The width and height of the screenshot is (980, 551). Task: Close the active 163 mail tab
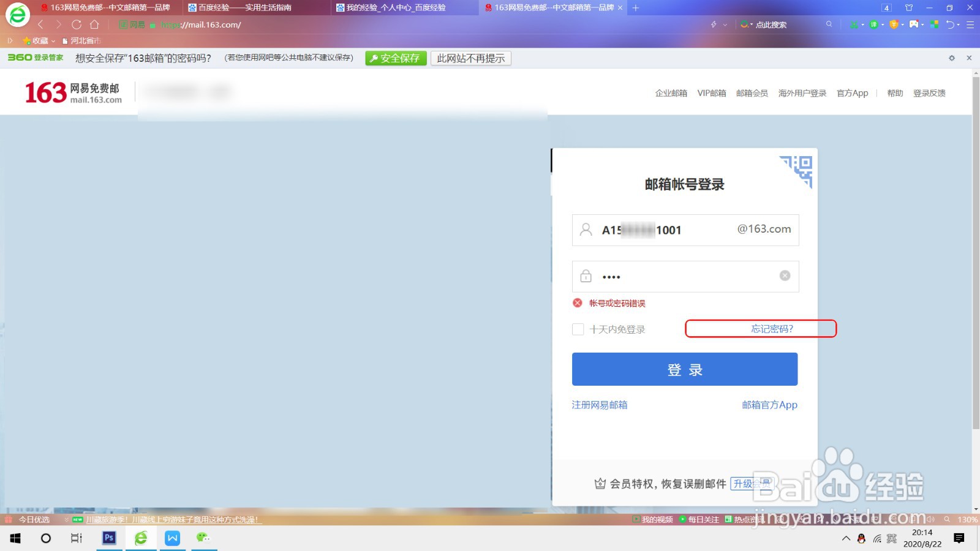coord(620,7)
